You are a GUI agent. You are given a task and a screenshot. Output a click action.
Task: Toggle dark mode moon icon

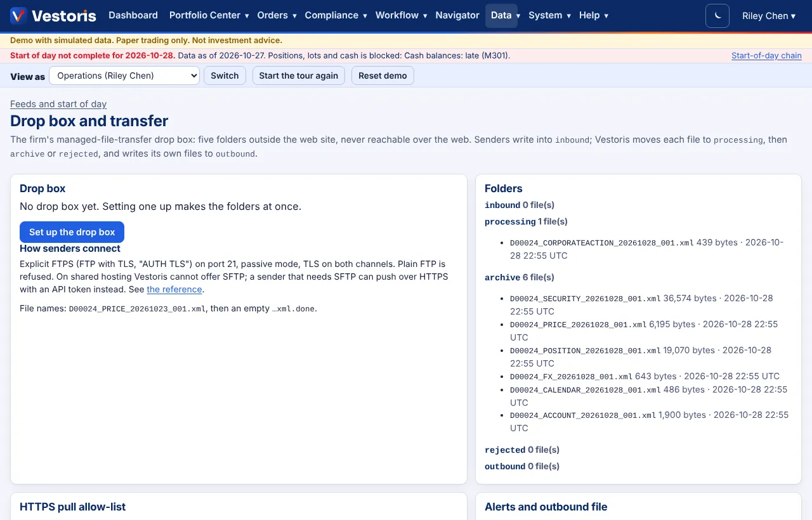pyautogui.click(x=717, y=16)
